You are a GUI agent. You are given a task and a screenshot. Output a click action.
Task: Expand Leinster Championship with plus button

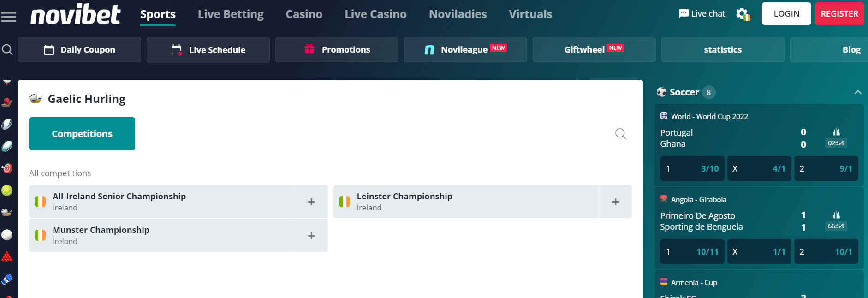[x=615, y=202]
